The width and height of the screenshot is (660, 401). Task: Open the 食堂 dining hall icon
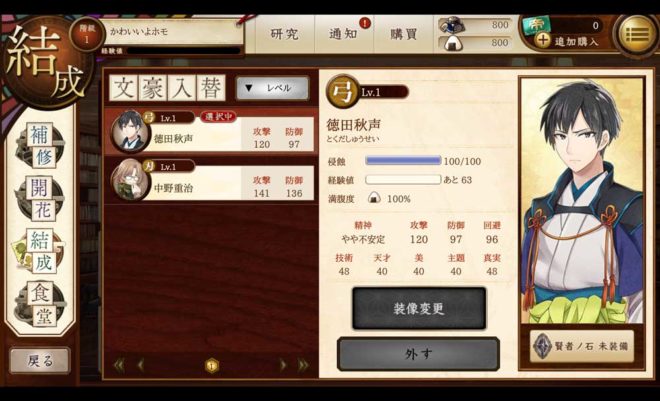(x=41, y=304)
